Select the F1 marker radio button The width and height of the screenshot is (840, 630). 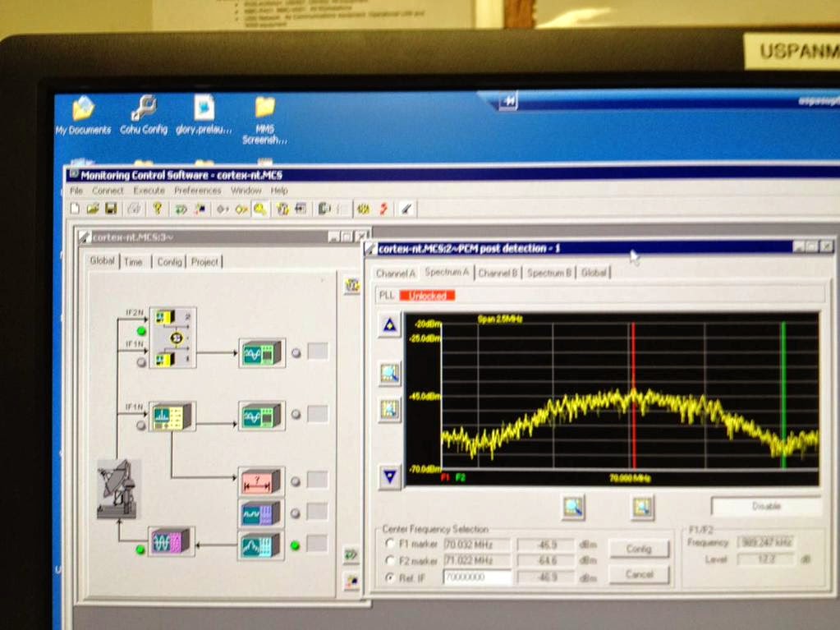coord(389,543)
